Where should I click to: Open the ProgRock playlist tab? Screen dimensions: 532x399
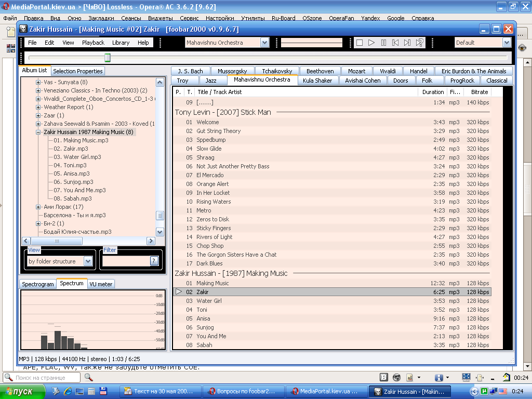[462, 81]
